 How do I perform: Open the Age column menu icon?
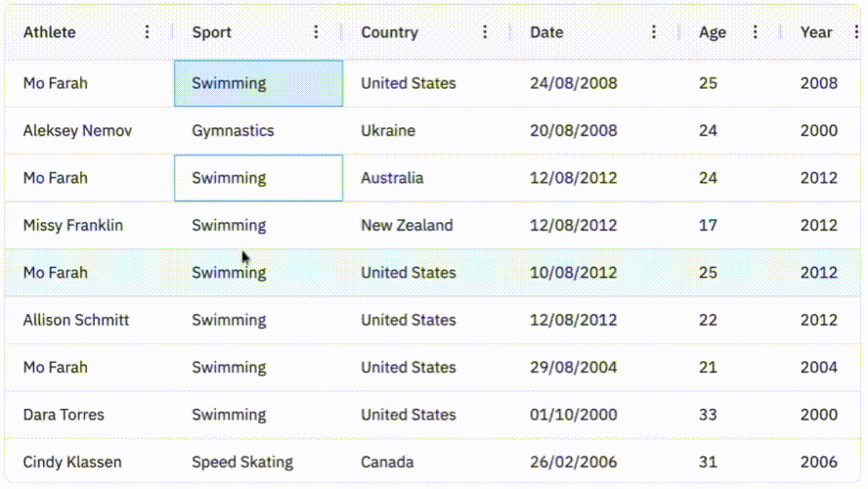click(x=755, y=32)
